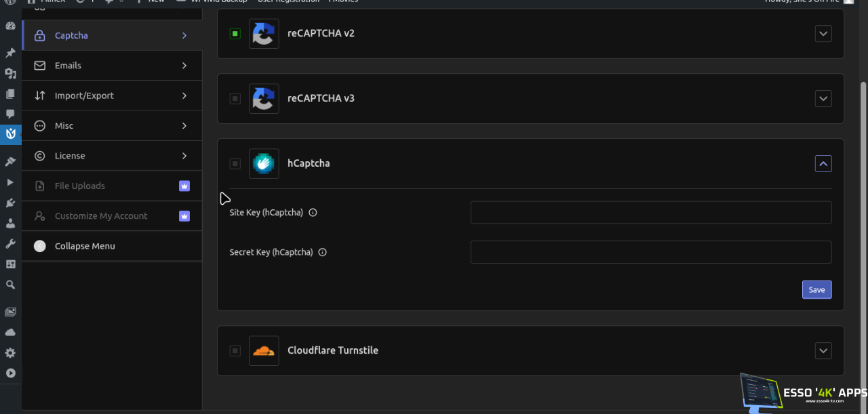Expand the reCAPTCHA v2 settings panel
Viewport: 868px width, 414px height.
point(823,34)
